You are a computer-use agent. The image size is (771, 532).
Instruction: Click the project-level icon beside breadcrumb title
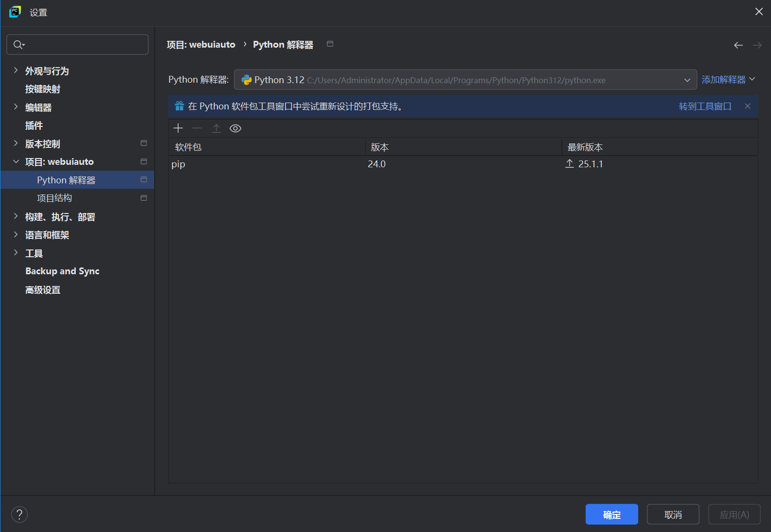click(x=330, y=44)
